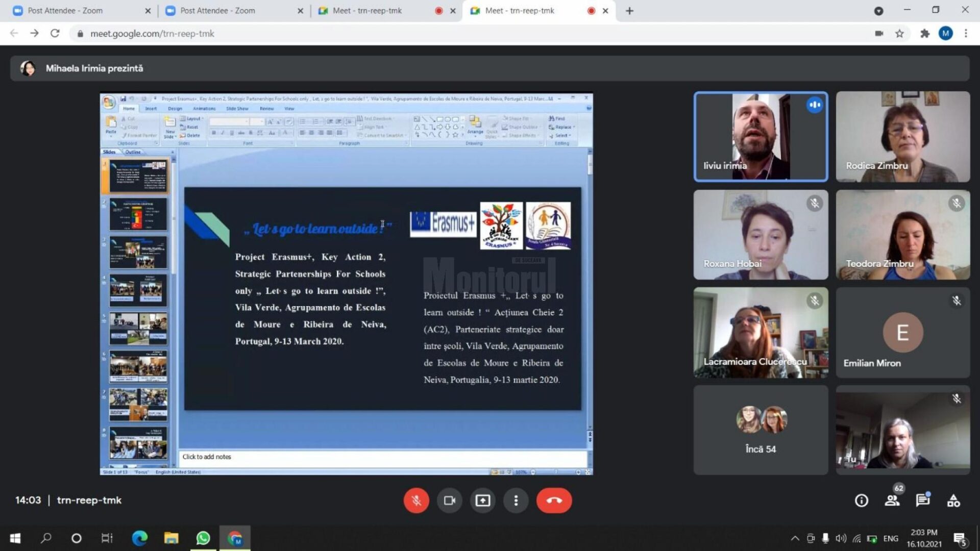Bookmark page with star icon
The image size is (980, 551).
pos(899,34)
